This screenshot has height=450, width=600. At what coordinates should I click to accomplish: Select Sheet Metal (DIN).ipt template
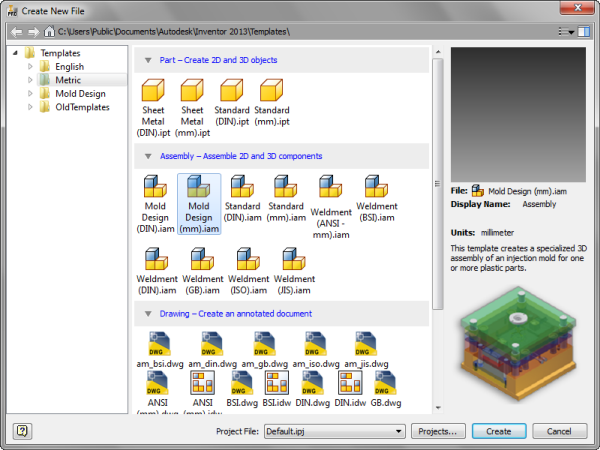(x=153, y=108)
